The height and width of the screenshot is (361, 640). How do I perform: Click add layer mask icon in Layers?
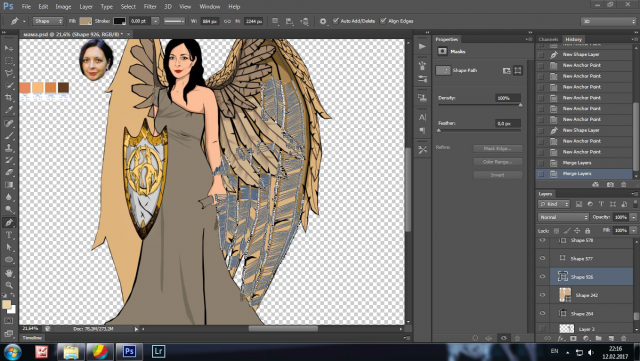pyautogui.click(x=573, y=338)
